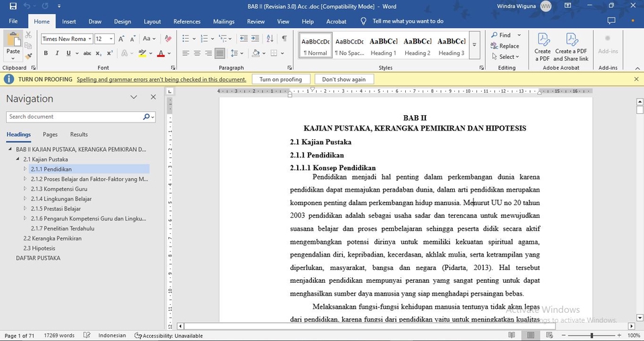Click spelling proofing icon in status bar
Image resolution: width=644 pixels, height=341 pixels.
tap(87, 335)
